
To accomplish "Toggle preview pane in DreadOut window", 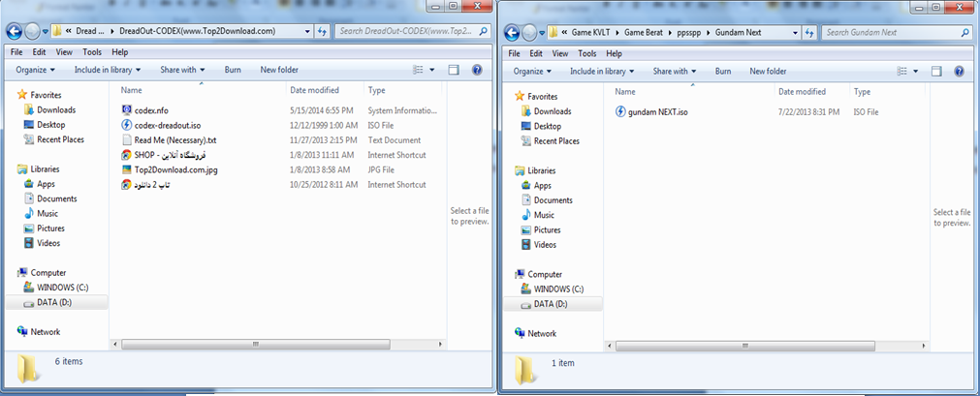I will [454, 70].
